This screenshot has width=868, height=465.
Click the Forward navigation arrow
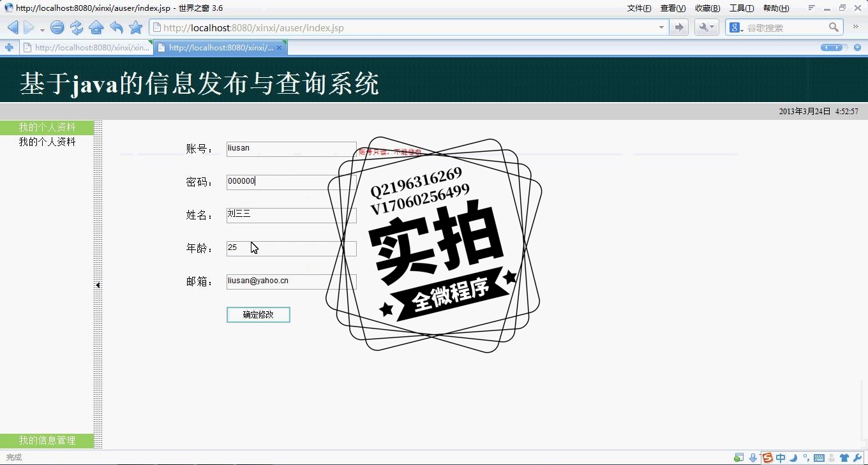(x=29, y=27)
